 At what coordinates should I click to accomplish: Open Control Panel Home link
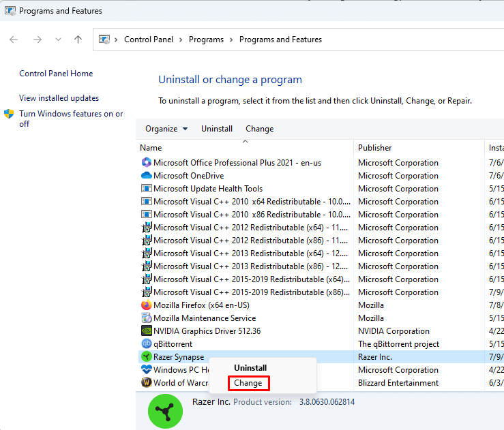[x=56, y=74]
